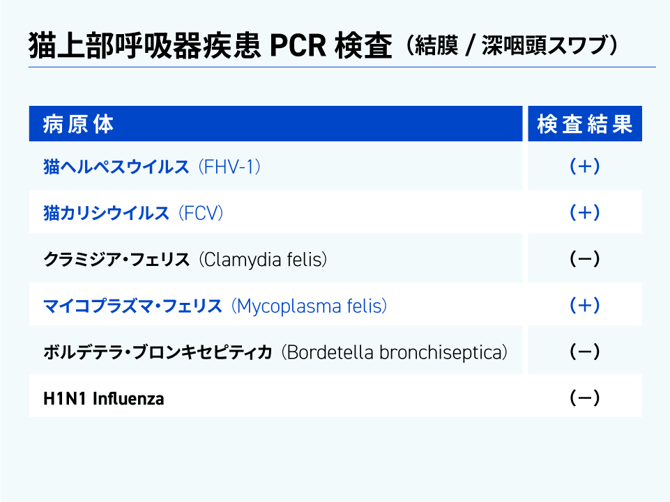Image resolution: width=670 pixels, height=502 pixels.
Task: Click the negative result for Clamydia felis
Action: point(584,260)
